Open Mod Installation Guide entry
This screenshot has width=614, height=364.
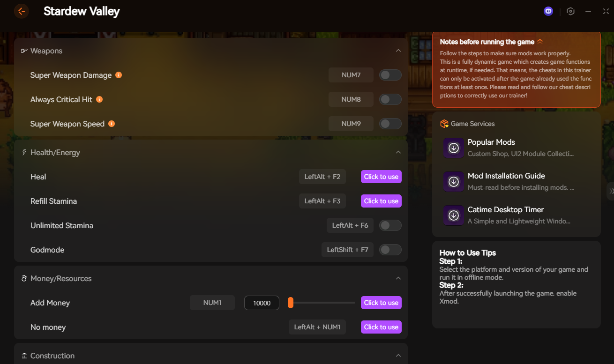point(506,181)
